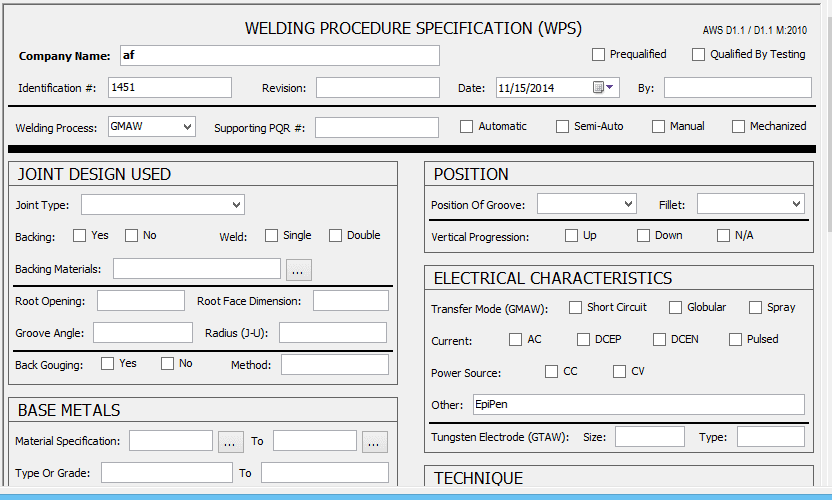Click the Supporting PQR # field
The width and height of the screenshot is (832, 500).
pos(377,127)
